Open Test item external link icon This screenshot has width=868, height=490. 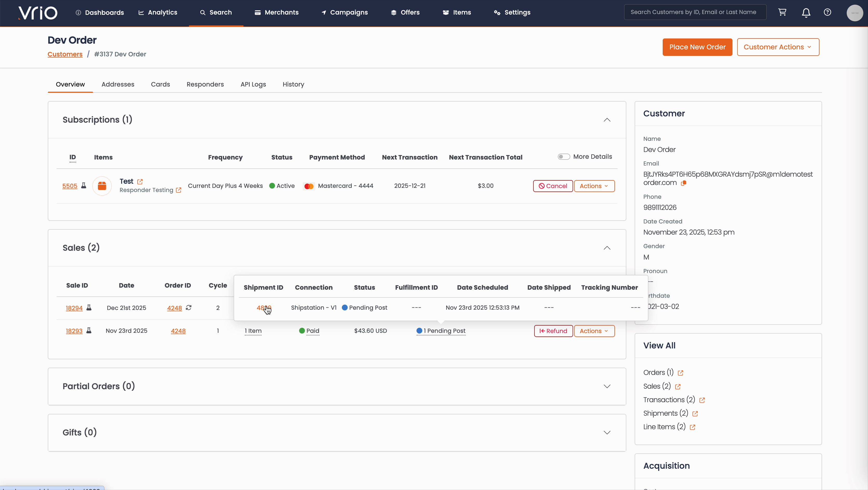140,182
